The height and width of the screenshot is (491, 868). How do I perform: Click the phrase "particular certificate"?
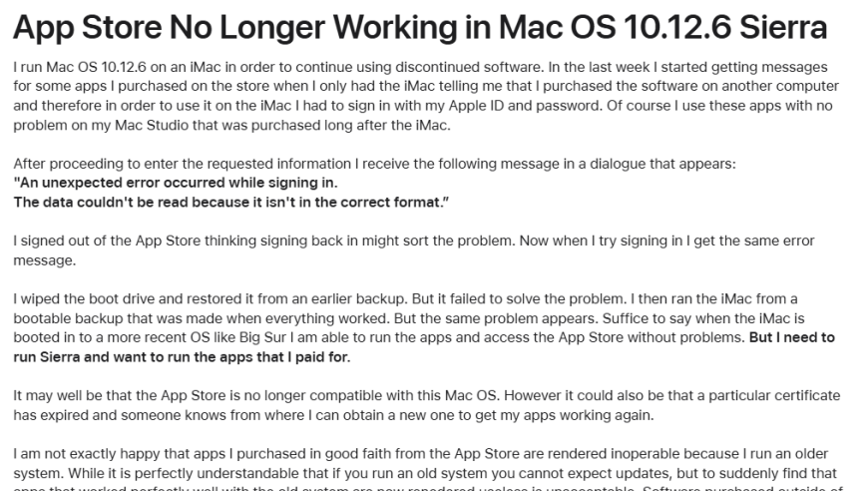(774, 396)
